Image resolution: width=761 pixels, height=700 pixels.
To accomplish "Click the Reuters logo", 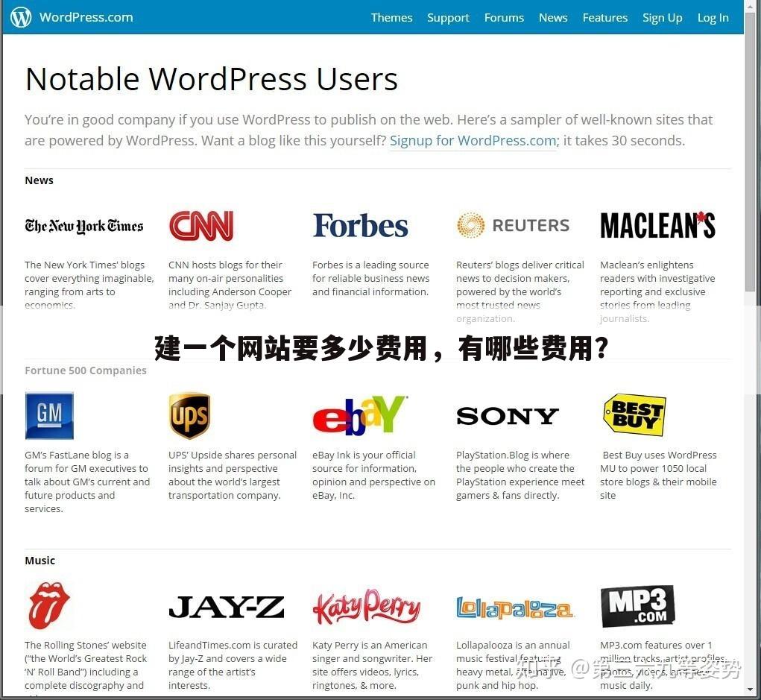I will pos(513,225).
